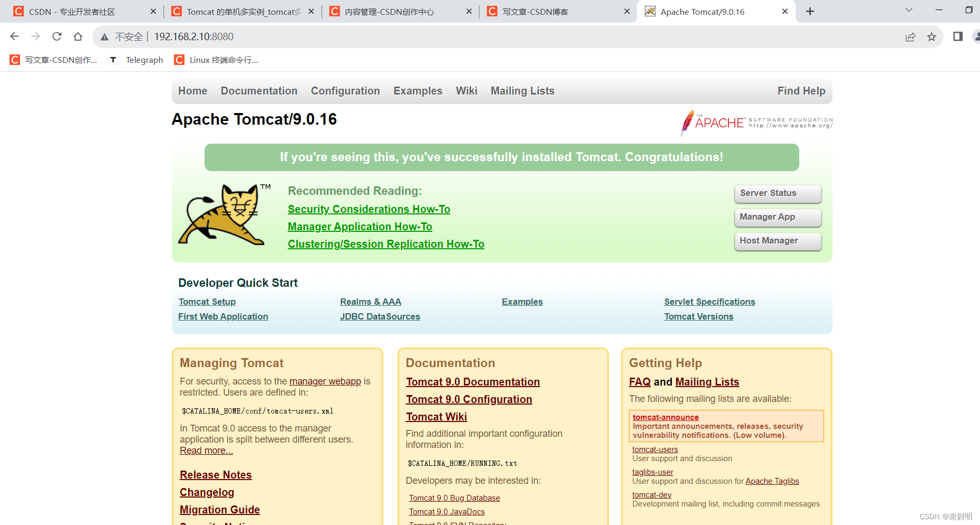980x525 pixels.
Task: Share this page via the share icon
Action: tap(910, 36)
